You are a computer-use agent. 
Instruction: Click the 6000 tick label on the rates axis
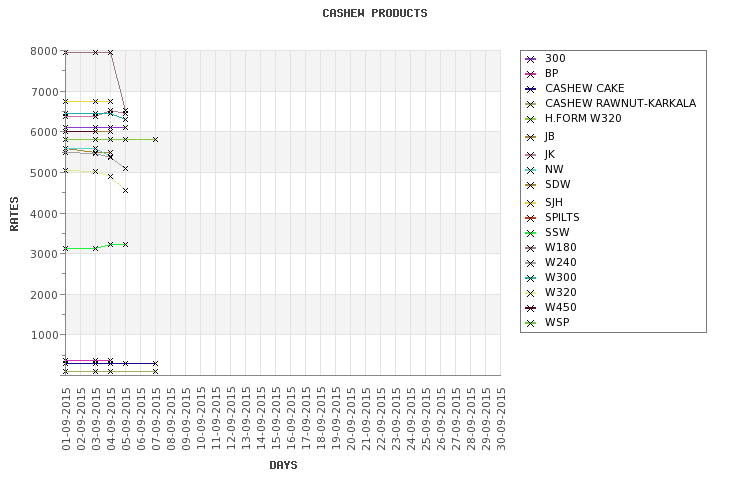click(44, 132)
